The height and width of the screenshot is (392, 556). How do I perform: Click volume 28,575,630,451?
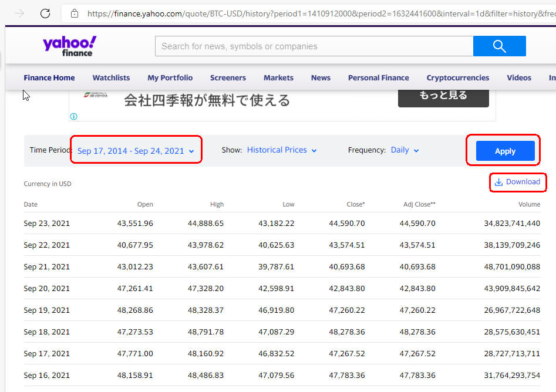click(512, 332)
